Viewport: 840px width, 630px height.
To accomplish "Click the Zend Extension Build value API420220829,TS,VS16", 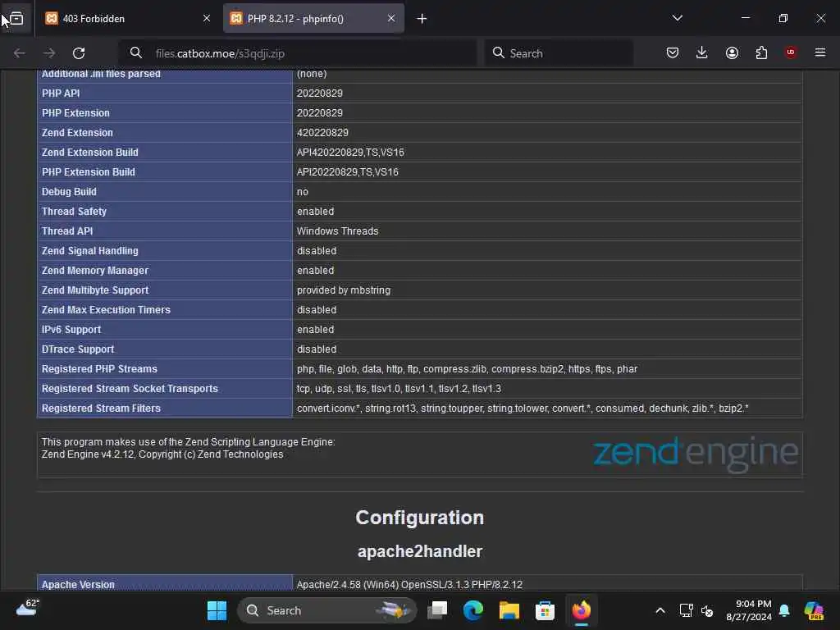I will [350, 153].
